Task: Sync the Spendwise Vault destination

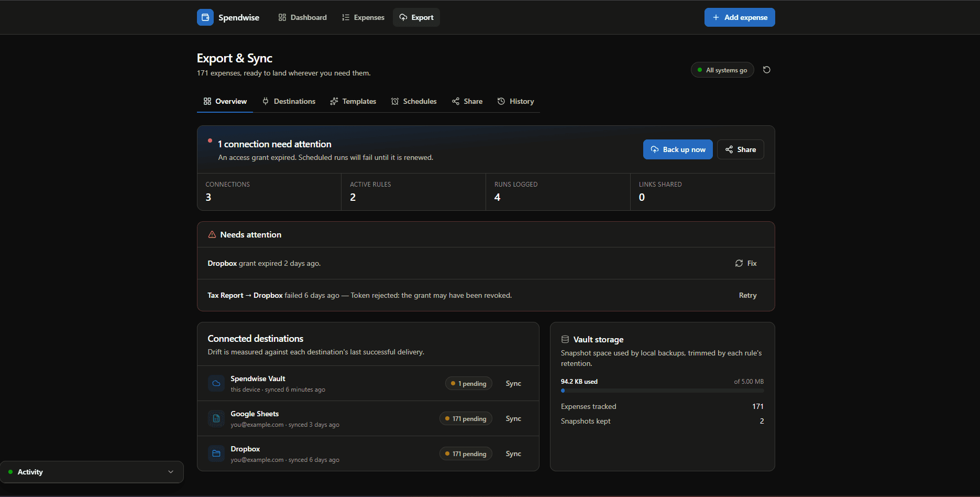Action: (513, 383)
